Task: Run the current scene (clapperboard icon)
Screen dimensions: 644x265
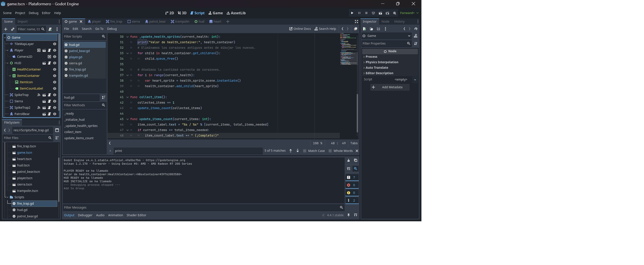Action: [380, 13]
